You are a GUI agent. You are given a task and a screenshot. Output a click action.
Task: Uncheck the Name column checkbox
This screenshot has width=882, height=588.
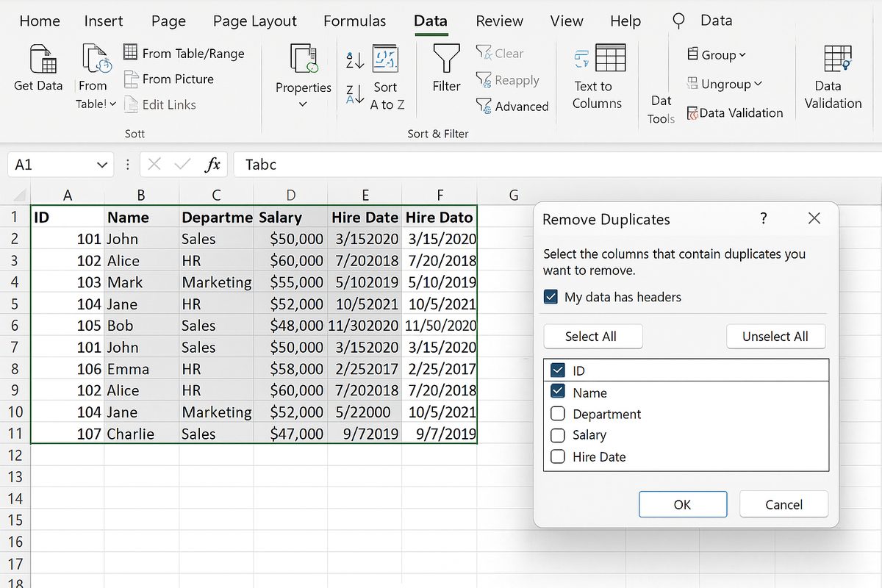click(557, 392)
